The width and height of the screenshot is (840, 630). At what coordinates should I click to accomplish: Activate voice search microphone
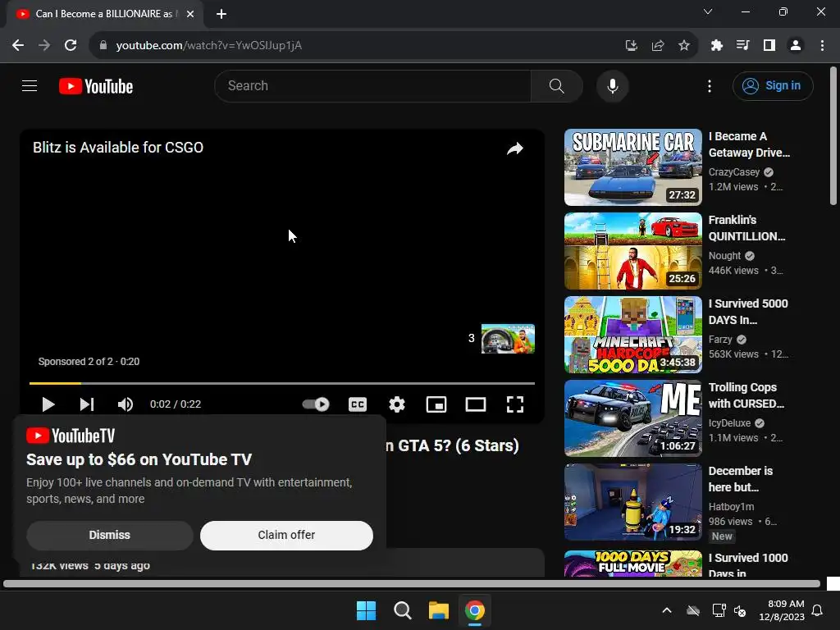coord(612,85)
